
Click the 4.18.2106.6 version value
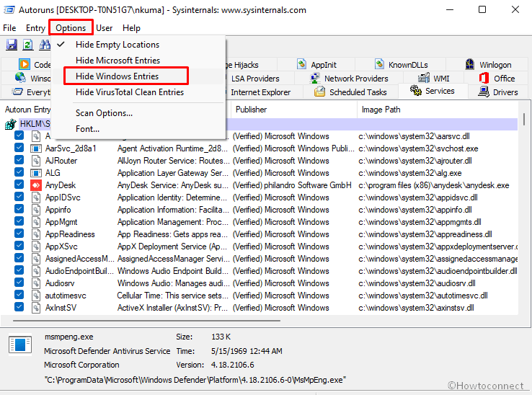point(232,365)
